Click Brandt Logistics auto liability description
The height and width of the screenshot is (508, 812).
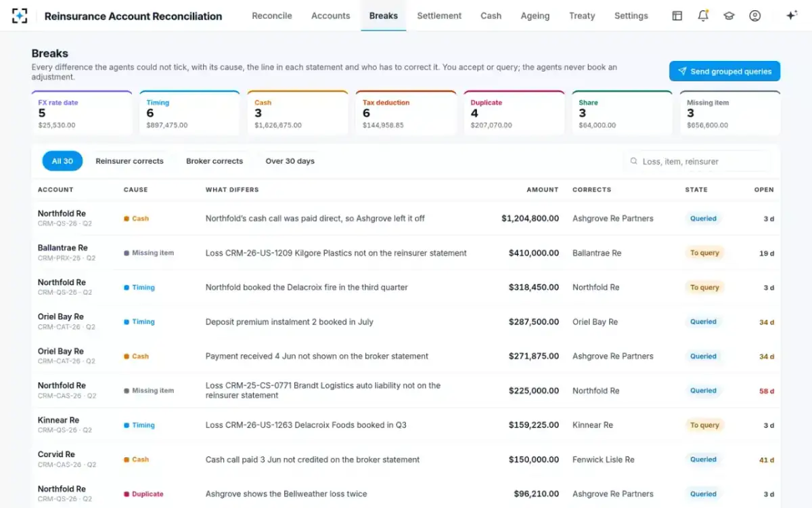(323, 390)
